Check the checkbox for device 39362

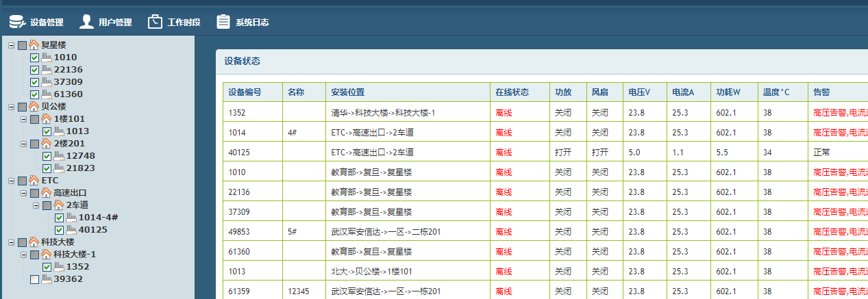coord(35,279)
